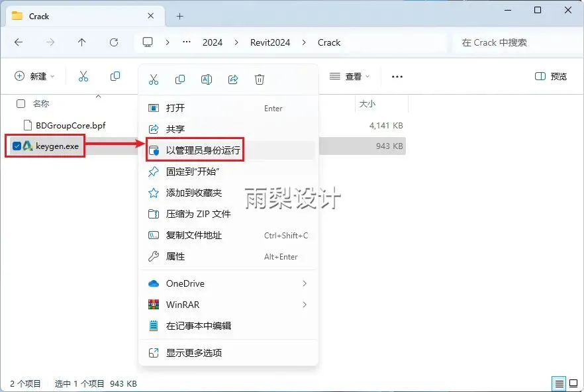Refresh the current folder
The image size is (584, 392).
coord(114,42)
